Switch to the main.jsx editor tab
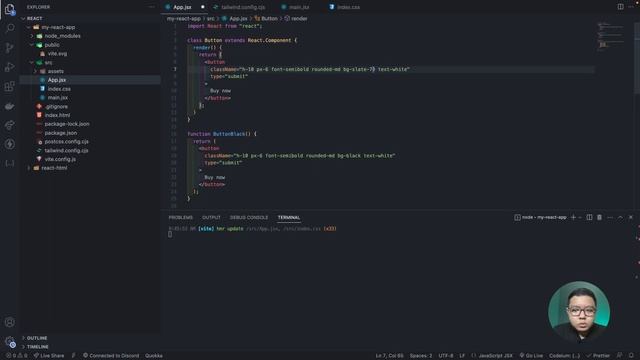The width and height of the screenshot is (640, 360). click(x=298, y=7)
